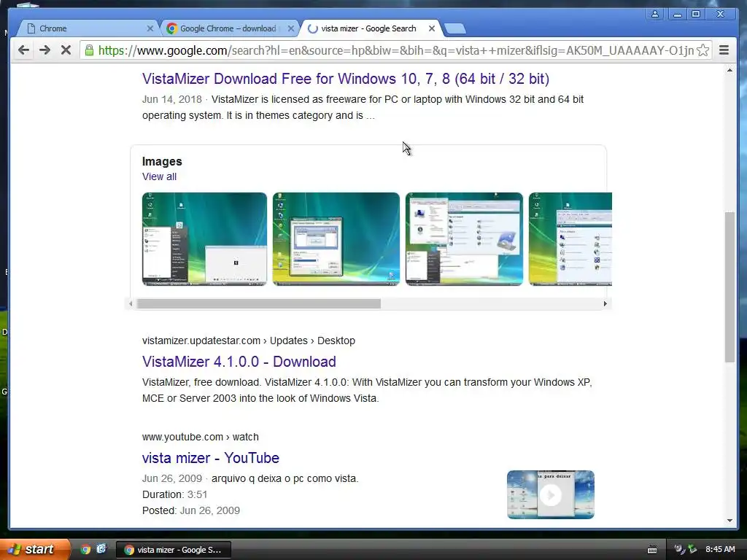Viewport: 747px width, 560px height.
Task: Switch to the 'Google Chrome – download' tab
Action: (228, 28)
